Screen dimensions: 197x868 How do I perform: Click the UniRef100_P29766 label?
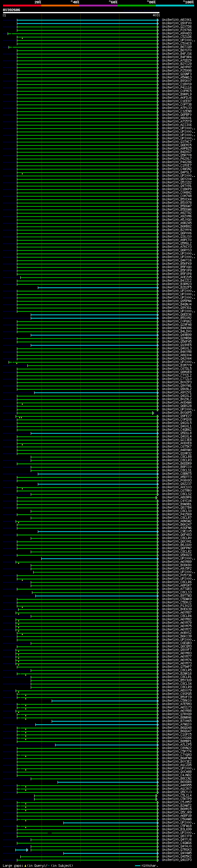(176, 30)
